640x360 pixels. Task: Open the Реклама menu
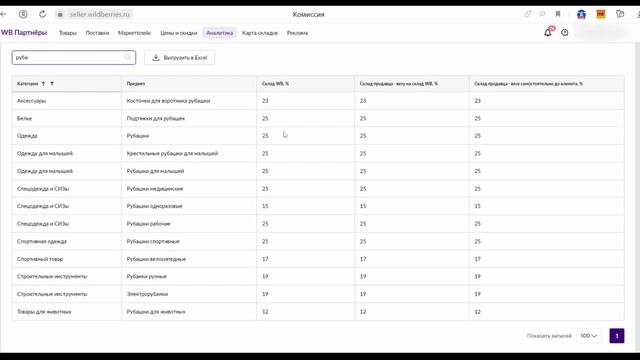(x=297, y=33)
